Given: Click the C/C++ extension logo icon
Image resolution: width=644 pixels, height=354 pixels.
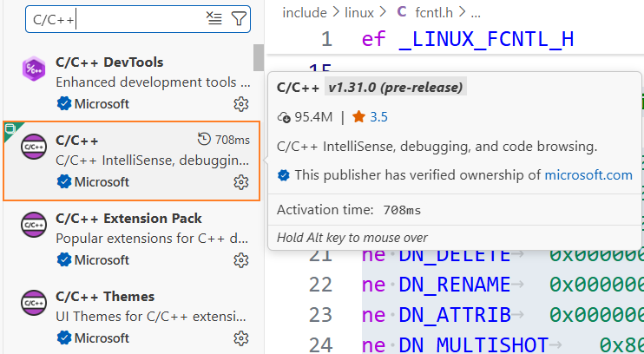Looking at the screenshot, I should [x=34, y=147].
